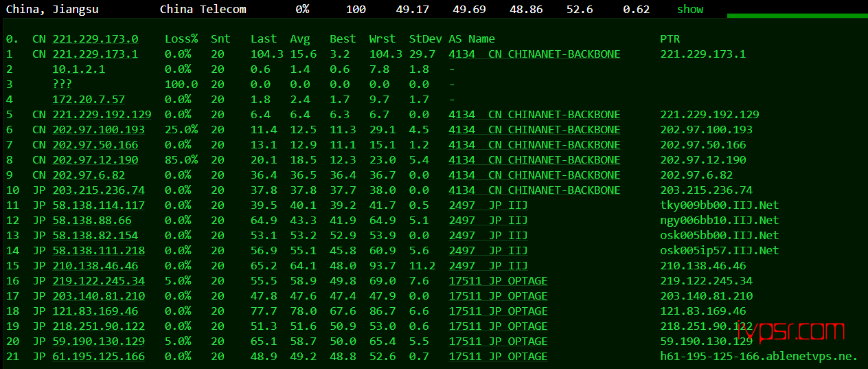
Task: Select the 100.0 loss value on hop 3
Action: tap(181, 84)
